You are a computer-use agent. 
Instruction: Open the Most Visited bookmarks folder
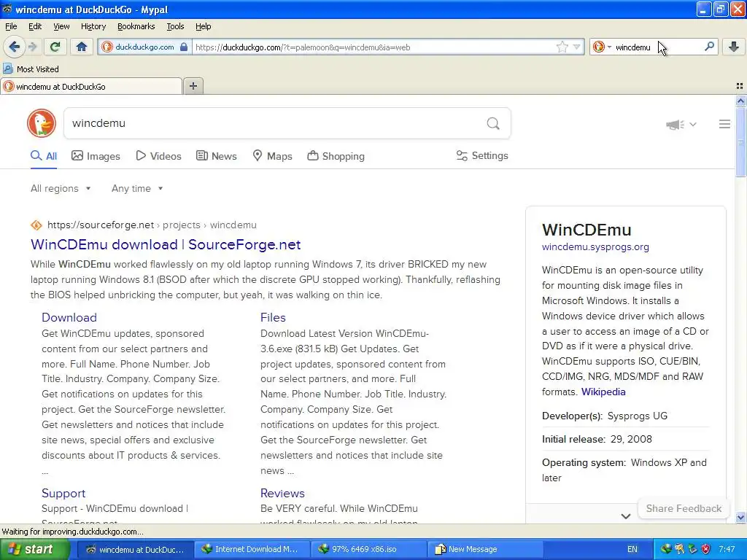(31, 69)
